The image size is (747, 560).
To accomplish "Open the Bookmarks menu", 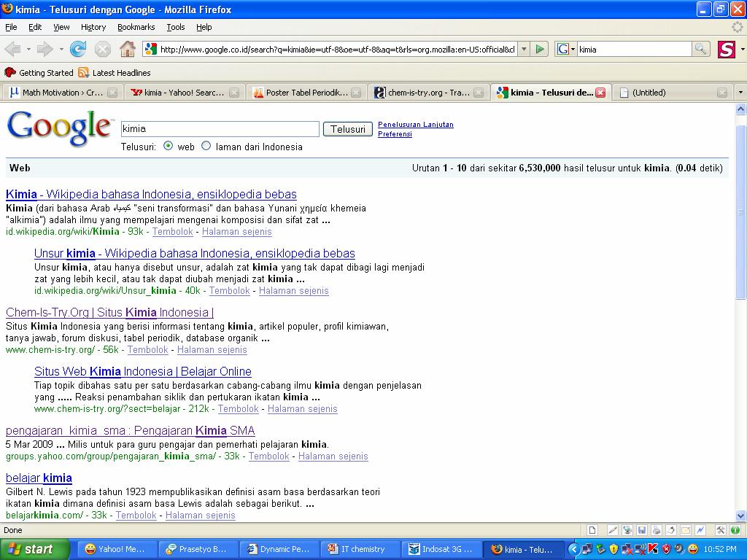I will tap(136, 27).
